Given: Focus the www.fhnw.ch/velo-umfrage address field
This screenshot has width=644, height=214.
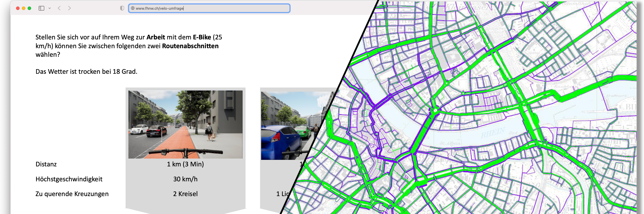Looking at the screenshot, I should click(x=210, y=8).
